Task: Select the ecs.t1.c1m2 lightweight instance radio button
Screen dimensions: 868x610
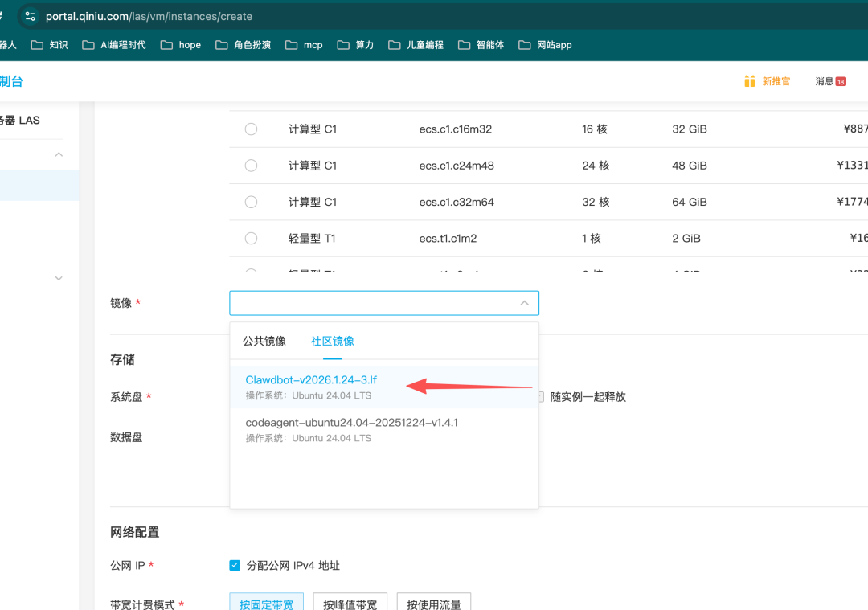Action: pyautogui.click(x=252, y=239)
